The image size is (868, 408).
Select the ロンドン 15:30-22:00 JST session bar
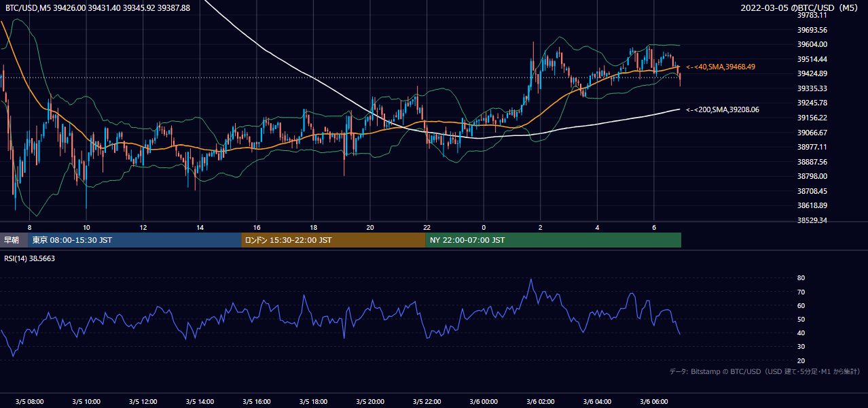[x=333, y=240]
